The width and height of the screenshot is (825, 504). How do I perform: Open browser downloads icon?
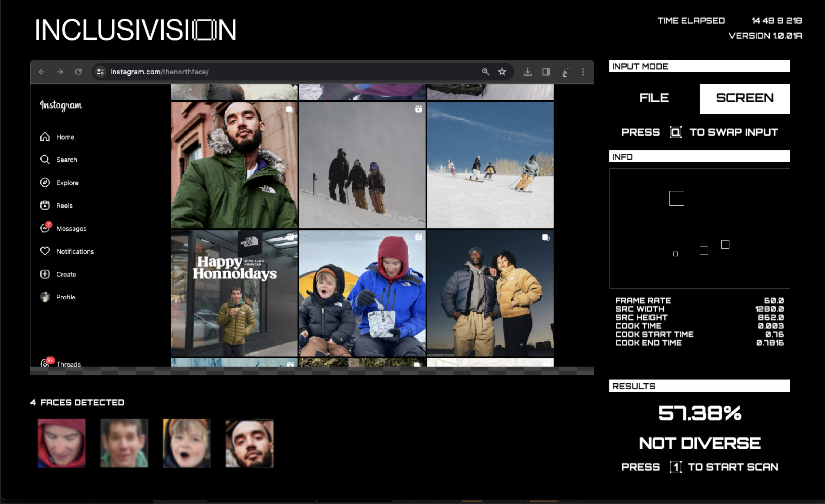(x=528, y=72)
